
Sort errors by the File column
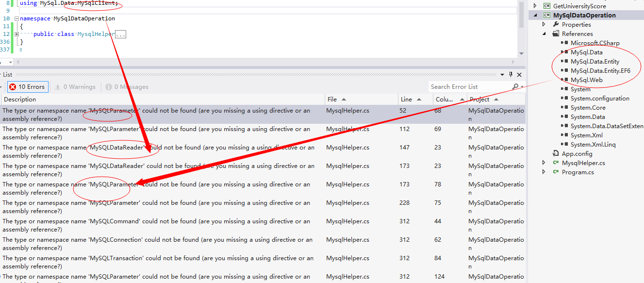point(362,99)
